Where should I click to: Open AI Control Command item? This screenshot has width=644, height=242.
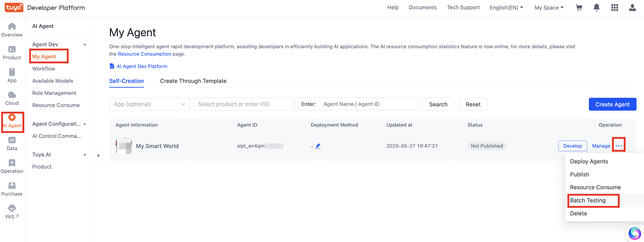pos(56,136)
